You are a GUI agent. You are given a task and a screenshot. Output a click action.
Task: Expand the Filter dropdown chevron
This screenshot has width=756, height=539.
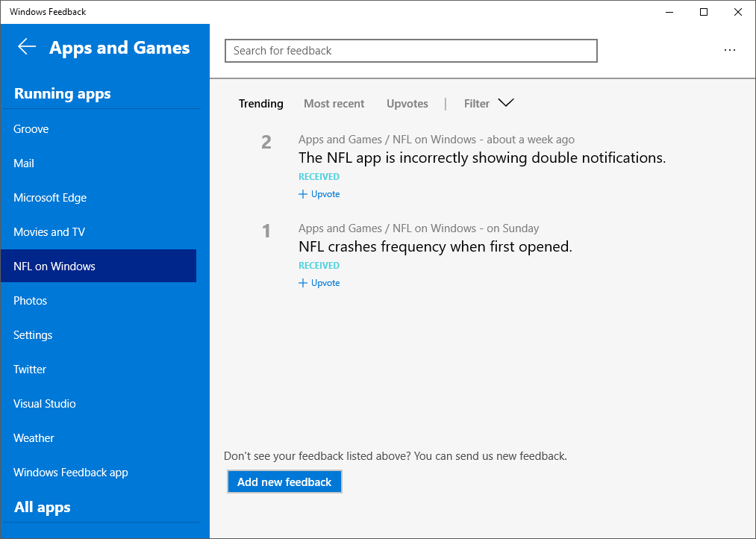(505, 103)
